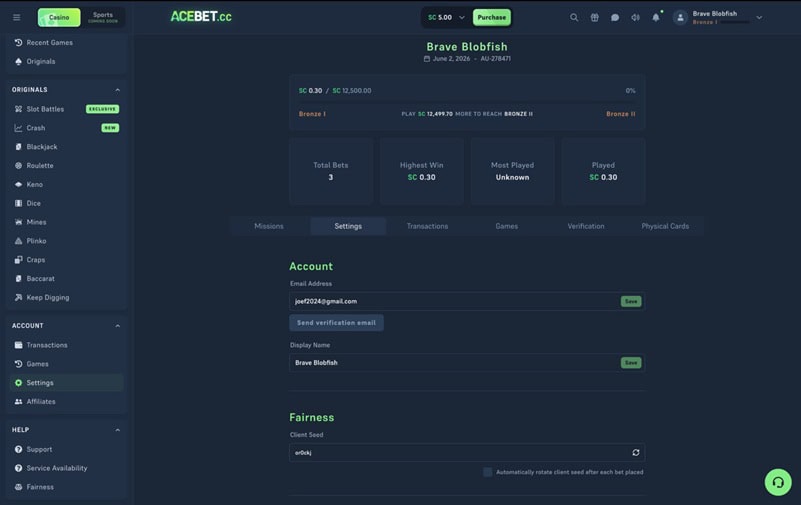Image resolution: width=801 pixels, height=505 pixels.
Task: Switch to Casino mode
Action: [x=59, y=17]
